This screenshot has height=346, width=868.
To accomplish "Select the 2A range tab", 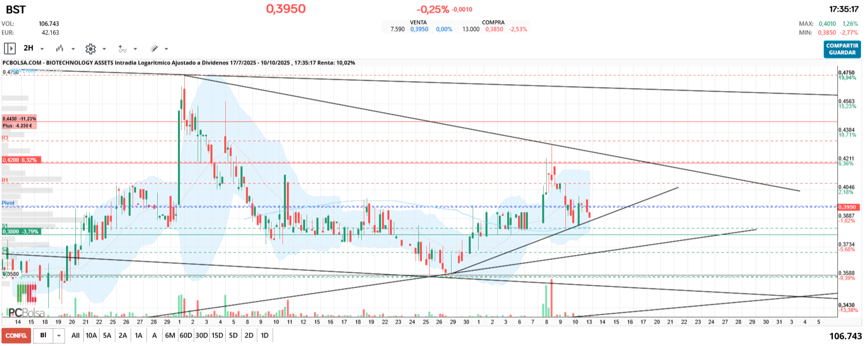I will pyautogui.click(x=123, y=336).
